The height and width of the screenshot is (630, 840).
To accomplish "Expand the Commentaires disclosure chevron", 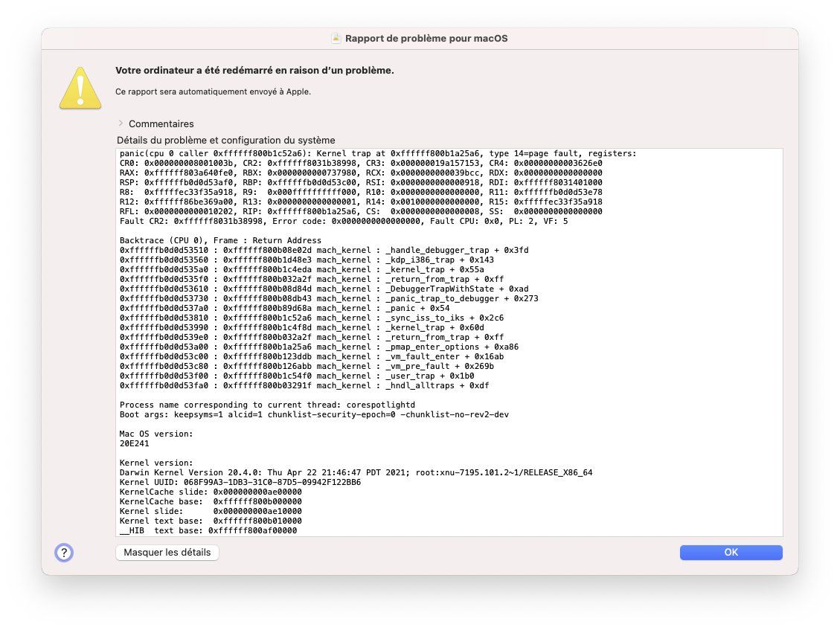I will 121,123.
